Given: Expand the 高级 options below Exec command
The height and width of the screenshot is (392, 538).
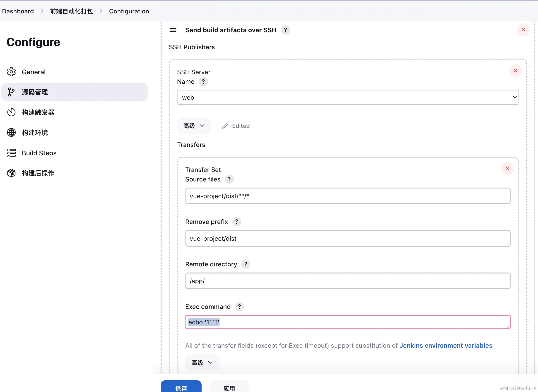Looking at the screenshot, I should click(202, 362).
